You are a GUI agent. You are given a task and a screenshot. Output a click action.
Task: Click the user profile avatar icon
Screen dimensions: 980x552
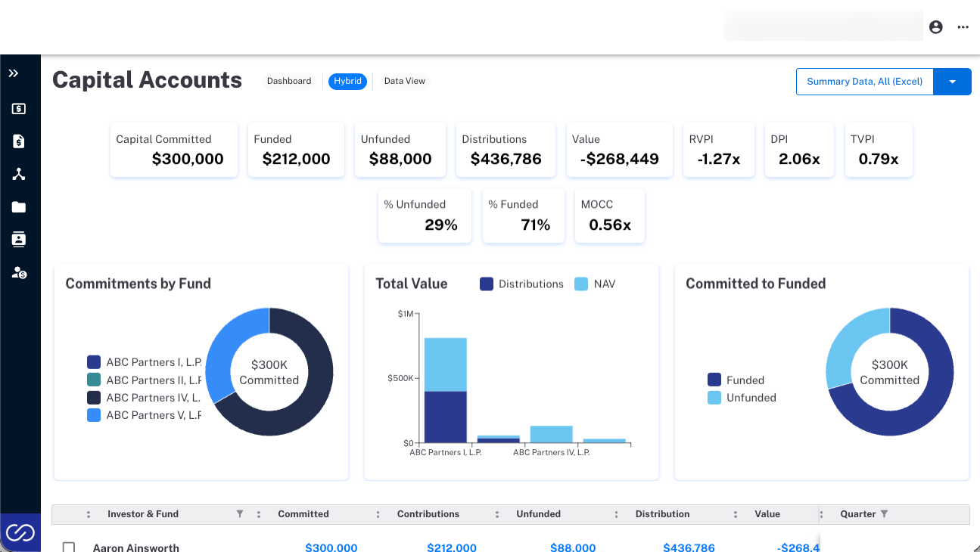[936, 27]
